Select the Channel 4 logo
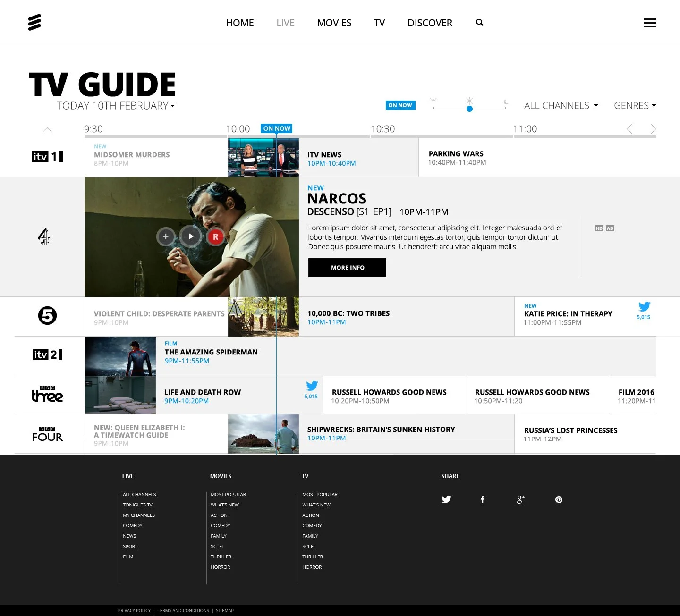The height and width of the screenshot is (616, 680). (x=44, y=236)
